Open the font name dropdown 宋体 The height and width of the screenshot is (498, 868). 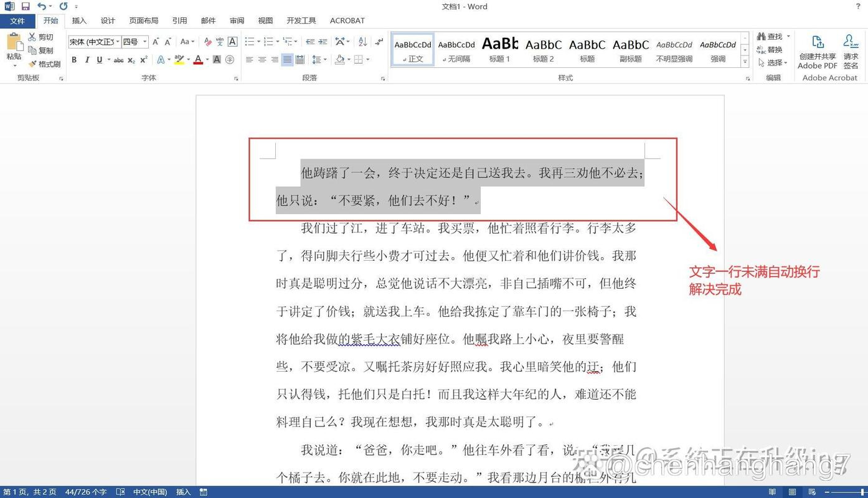[118, 42]
